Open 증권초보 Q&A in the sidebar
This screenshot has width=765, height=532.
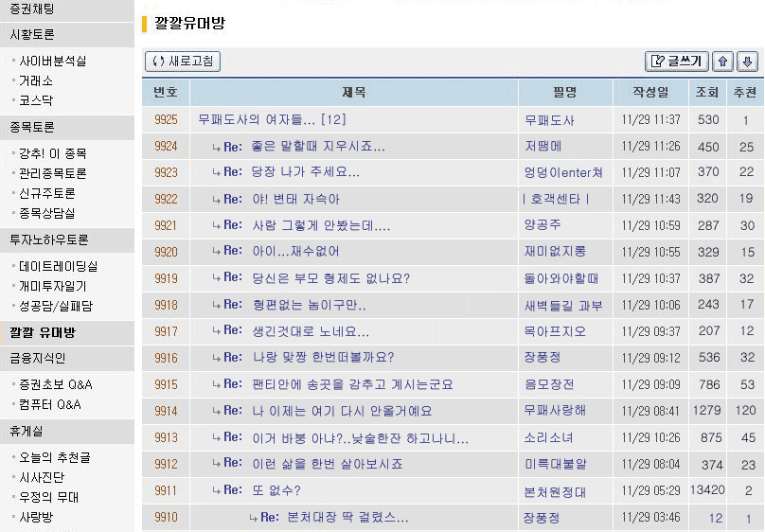[x=56, y=385]
